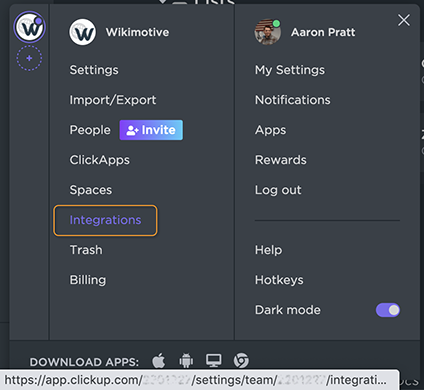Open Spaces settings

91,190
